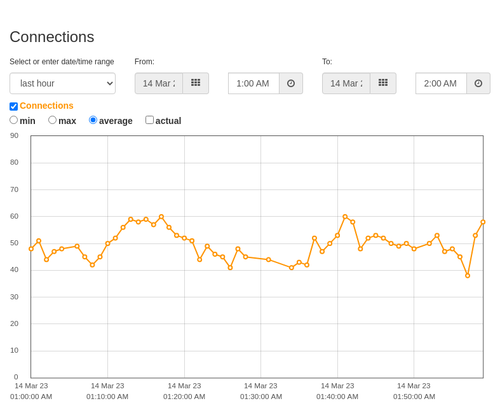The image size is (500, 403).
Task: Open the From date calendar picker icon
Action: [x=196, y=83]
